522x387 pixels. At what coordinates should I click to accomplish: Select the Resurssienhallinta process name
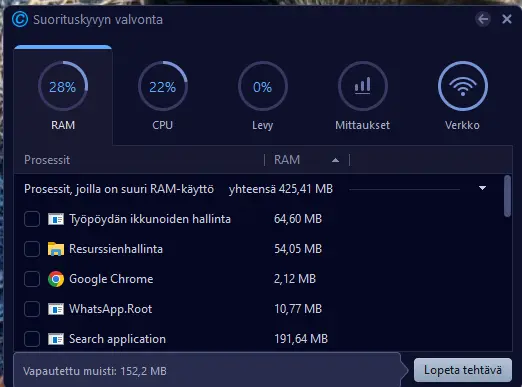pyautogui.click(x=116, y=249)
